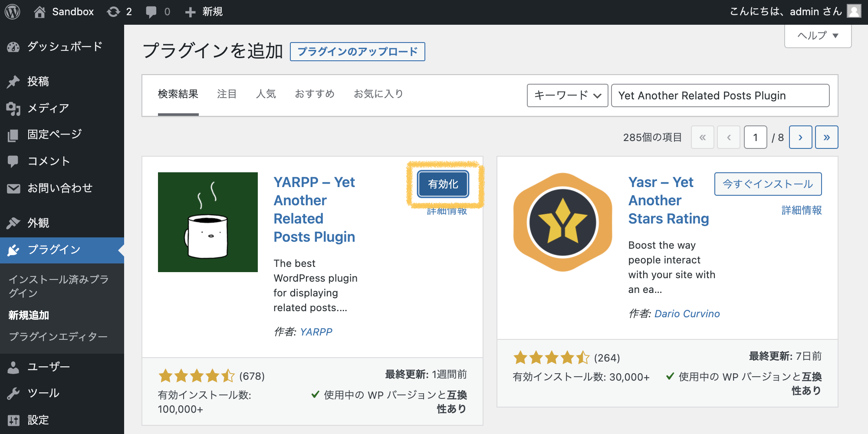Open the メディア menu item
Viewport: 868px width, 434px height.
(x=62, y=108)
